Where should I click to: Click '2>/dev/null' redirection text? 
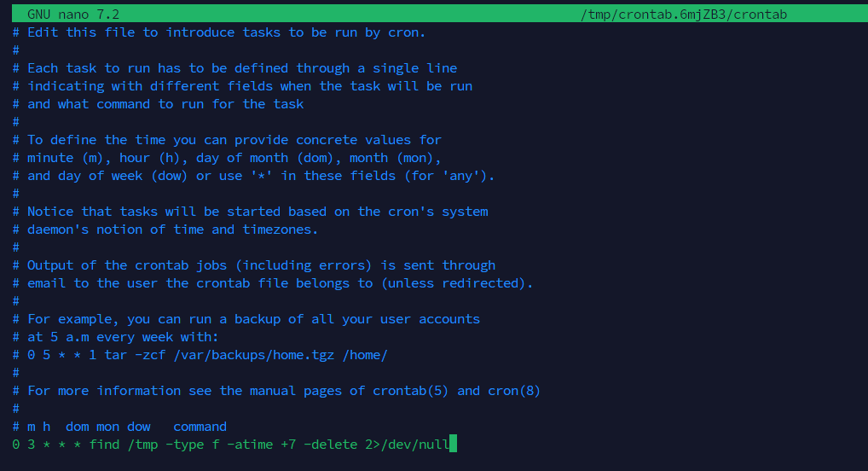click(407, 445)
